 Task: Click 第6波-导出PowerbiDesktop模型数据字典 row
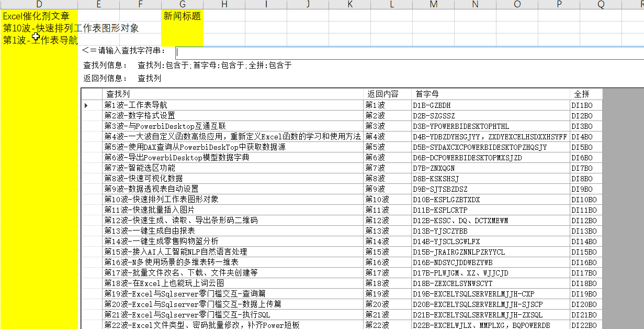pos(233,158)
